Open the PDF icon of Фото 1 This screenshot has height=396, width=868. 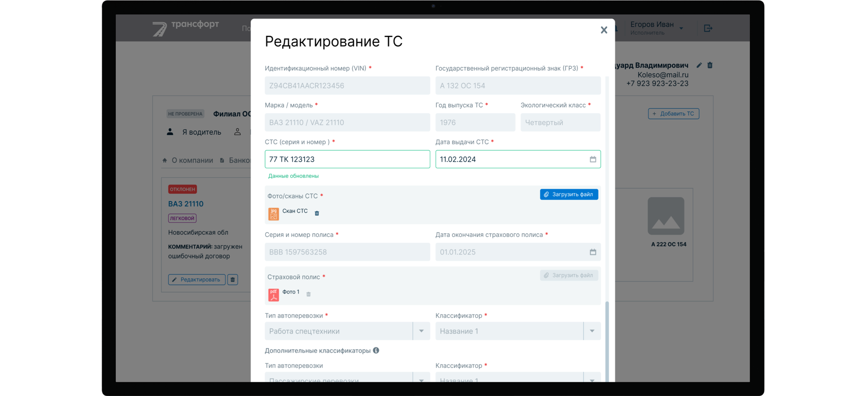[x=273, y=294]
